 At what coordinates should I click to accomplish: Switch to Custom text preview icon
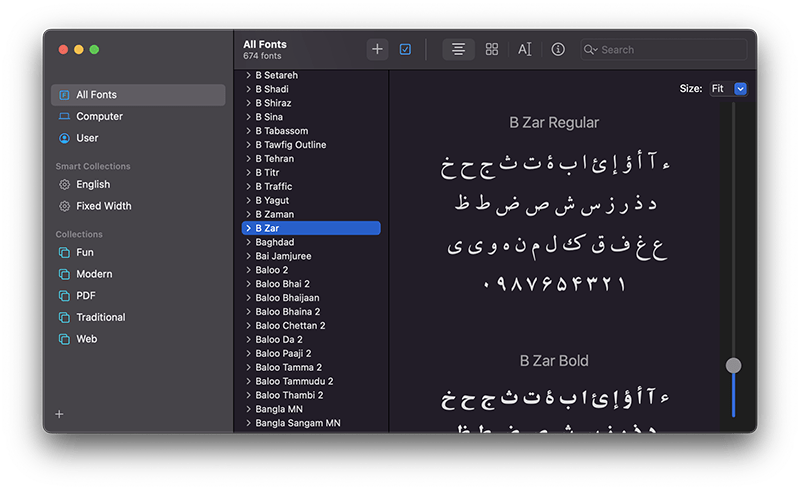point(524,49)
